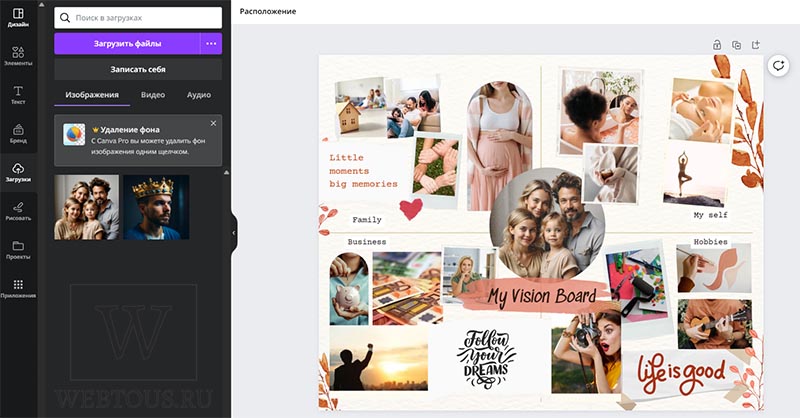This screenshot has width=800, height=418.
Task: Close the Удаление фона notification
Action: (x=213, y=123)
